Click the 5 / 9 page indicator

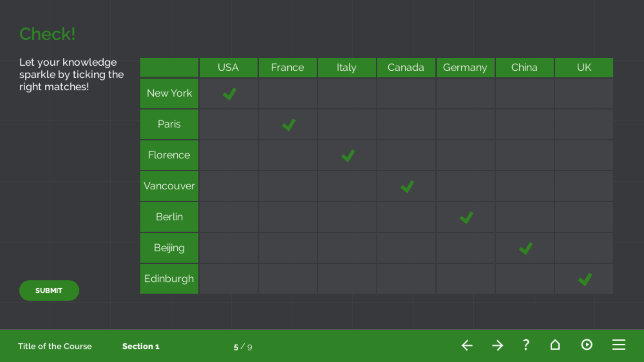[243, 347]
